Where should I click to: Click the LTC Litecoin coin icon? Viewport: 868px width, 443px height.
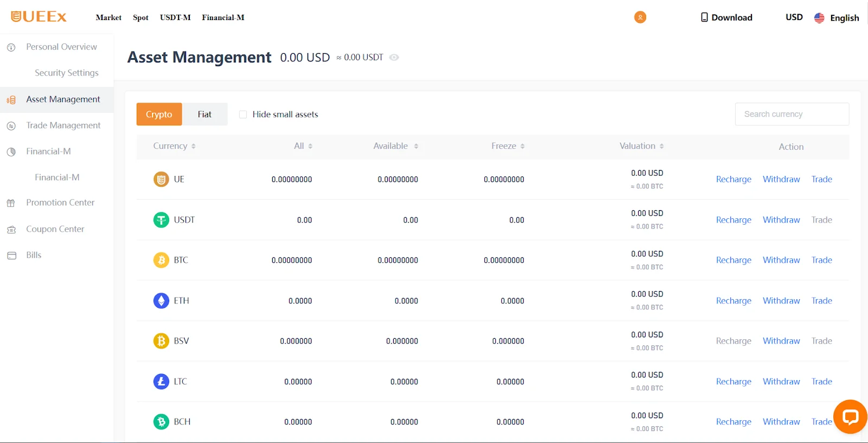(161, 382)
